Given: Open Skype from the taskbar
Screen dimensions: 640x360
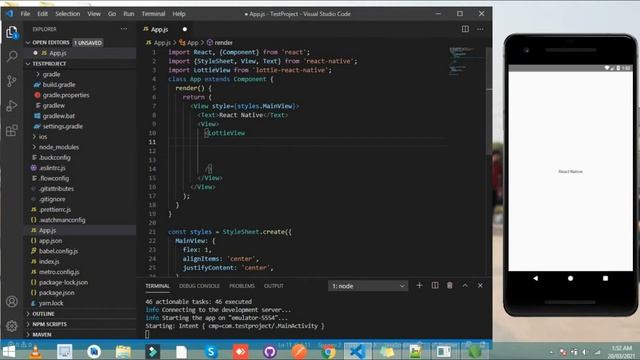Looking at the screenshot, I should pyautogui.click(x=211, y=351).
